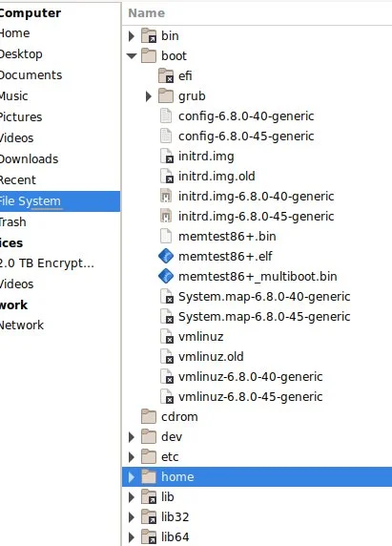The width and height of the screenshot is (392, 546).
Task: Click the memtest86+.bin blank file icon
Action: tap(166, 237)
